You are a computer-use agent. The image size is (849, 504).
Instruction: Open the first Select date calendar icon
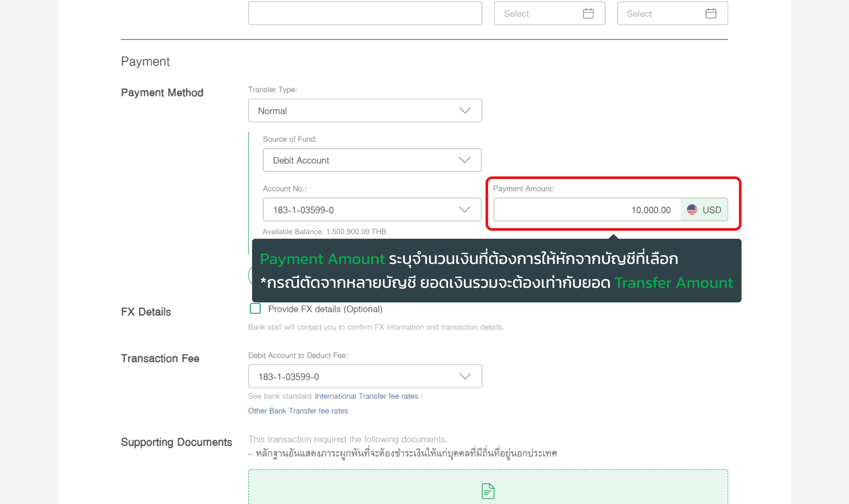tap(588, 14)
